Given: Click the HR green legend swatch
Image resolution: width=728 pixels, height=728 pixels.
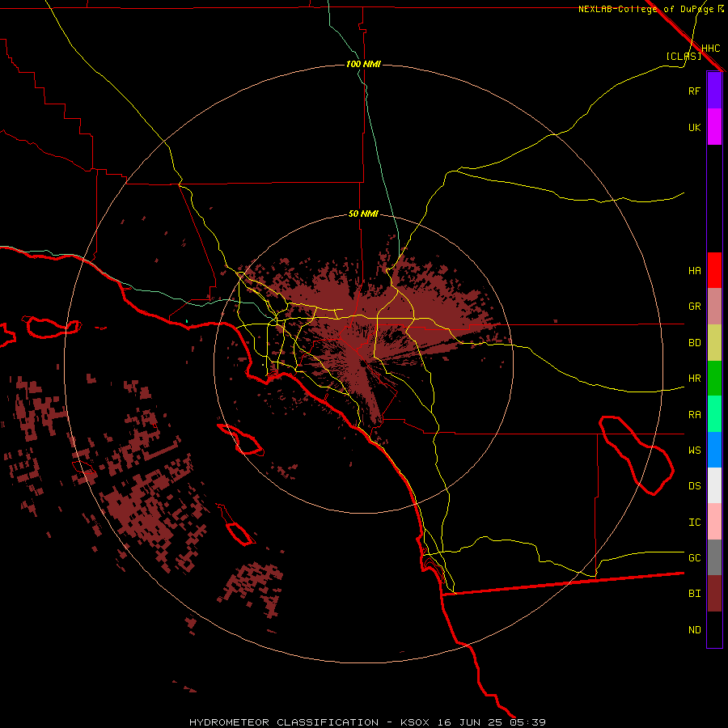Looking at the screenshot, I should 714,379.
